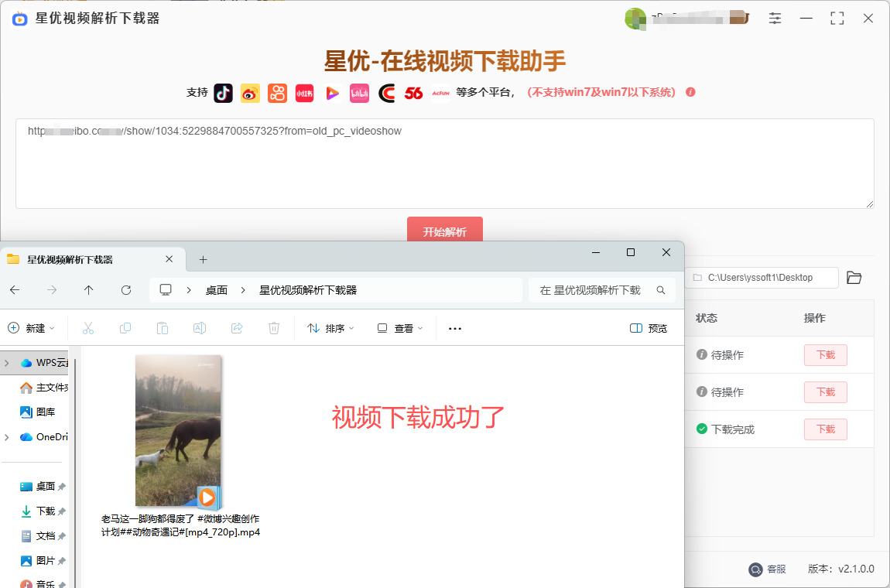Click the Delete trash icon in Explorer
This screenshot has height=588, width=890.
click(274, 328)
